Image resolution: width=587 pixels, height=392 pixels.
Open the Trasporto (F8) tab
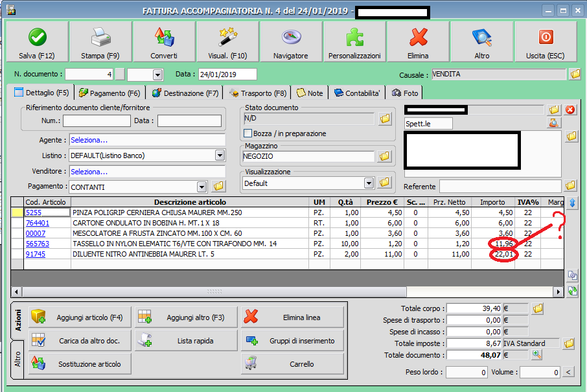click(258, 93)
